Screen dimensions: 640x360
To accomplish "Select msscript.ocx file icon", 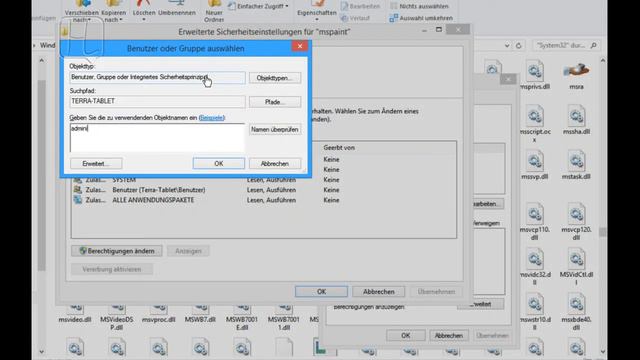I will pyautogui.click(x=535, y=117).
